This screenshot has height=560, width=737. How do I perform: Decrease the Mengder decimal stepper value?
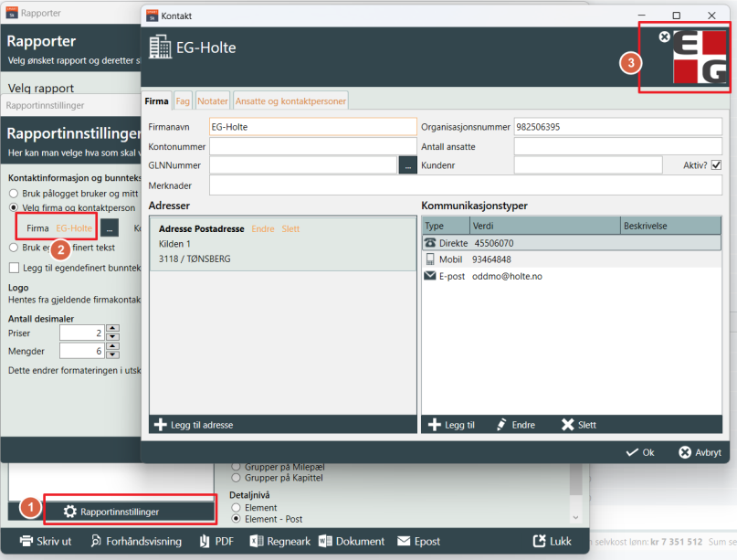(112, 355)
